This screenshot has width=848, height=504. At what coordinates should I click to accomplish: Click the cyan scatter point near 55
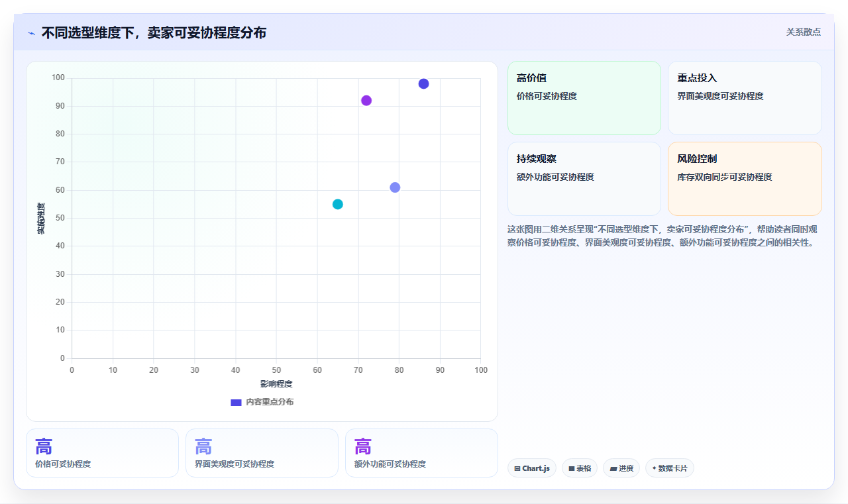pos(338,204)
